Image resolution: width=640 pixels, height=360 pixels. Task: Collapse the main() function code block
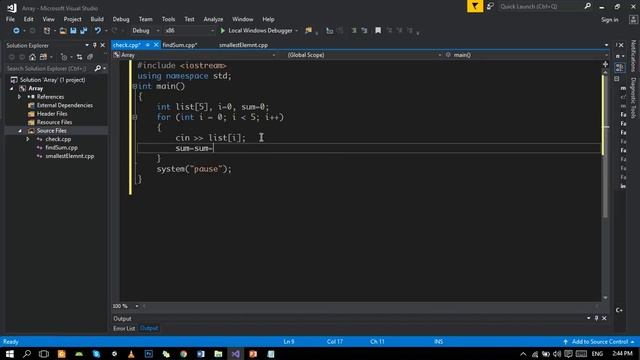[135, 87]
